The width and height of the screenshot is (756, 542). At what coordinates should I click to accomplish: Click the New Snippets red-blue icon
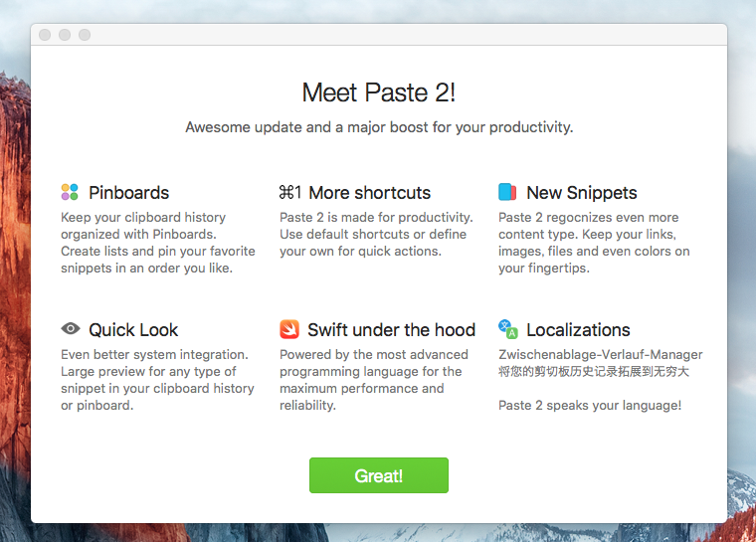coord(507,192)
